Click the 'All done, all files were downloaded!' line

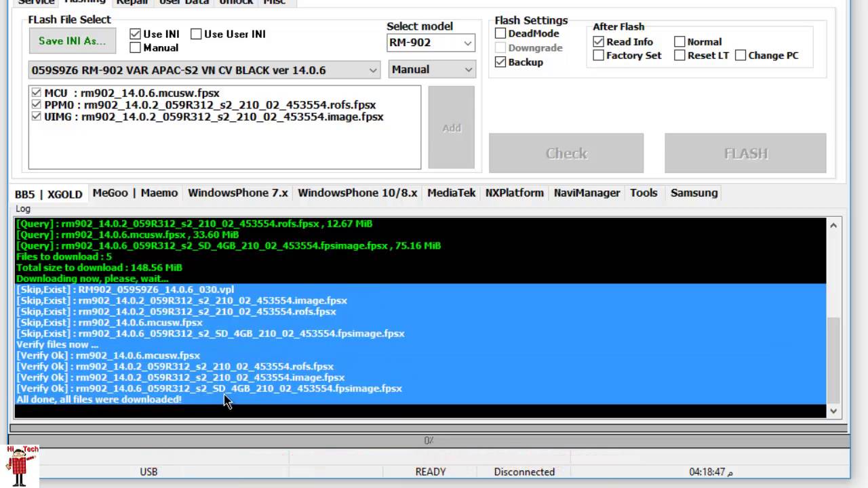[99, 399]
